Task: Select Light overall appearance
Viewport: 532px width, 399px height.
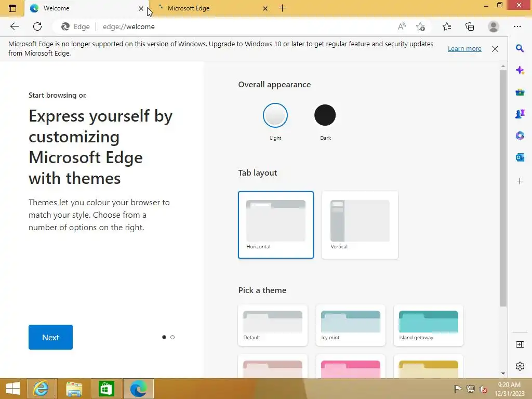Action: click(x=275, y=115)
